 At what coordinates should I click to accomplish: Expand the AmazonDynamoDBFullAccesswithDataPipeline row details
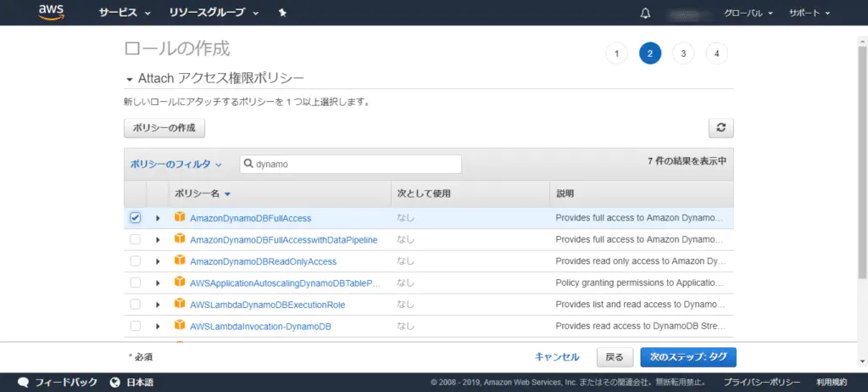click(x=158, y=240)
